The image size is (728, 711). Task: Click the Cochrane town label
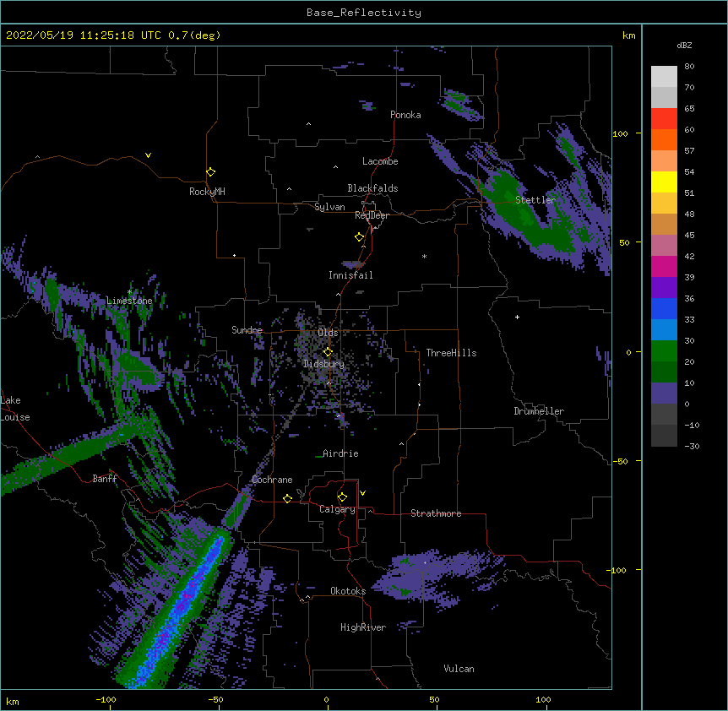[x=272, y=480]
